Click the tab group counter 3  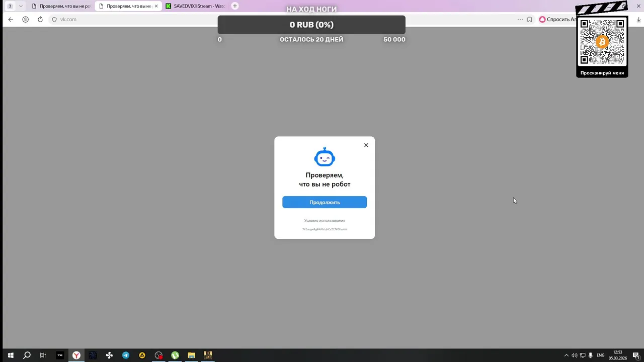click(x=10, y=6)
